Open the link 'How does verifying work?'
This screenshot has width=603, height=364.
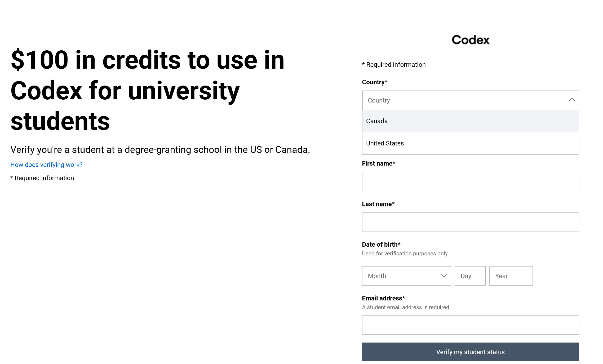(46, 165)
